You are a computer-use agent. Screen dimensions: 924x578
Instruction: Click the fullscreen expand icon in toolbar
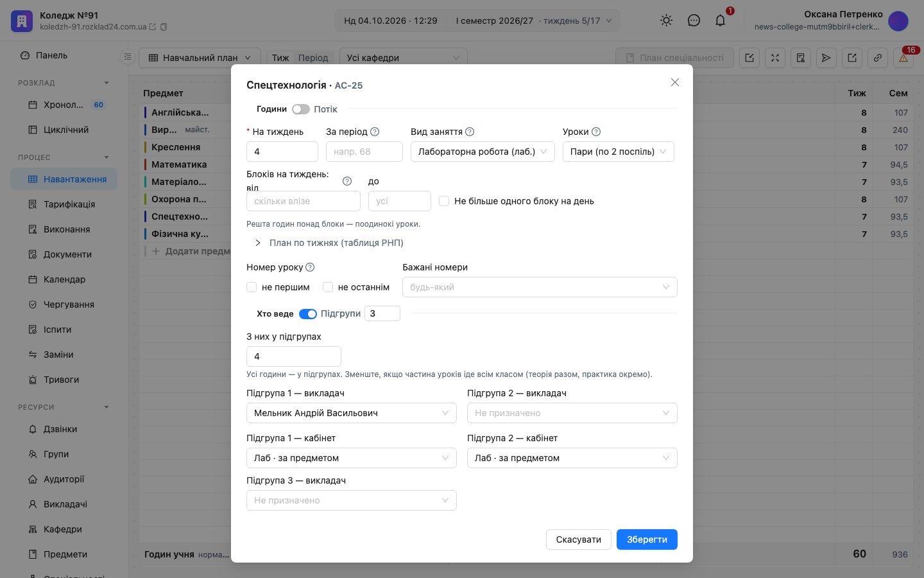tap(775, 58)
